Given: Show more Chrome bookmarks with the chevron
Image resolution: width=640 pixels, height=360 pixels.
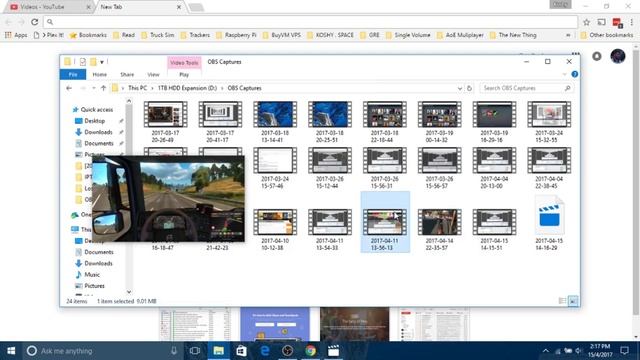Looking at the screenshot, I should 568,35.
